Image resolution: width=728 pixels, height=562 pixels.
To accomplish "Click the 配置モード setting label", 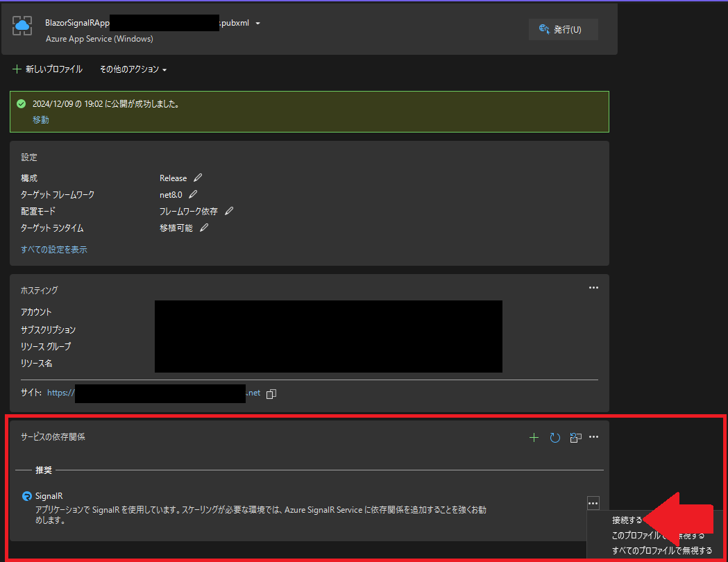I will [x=38, y=212].
